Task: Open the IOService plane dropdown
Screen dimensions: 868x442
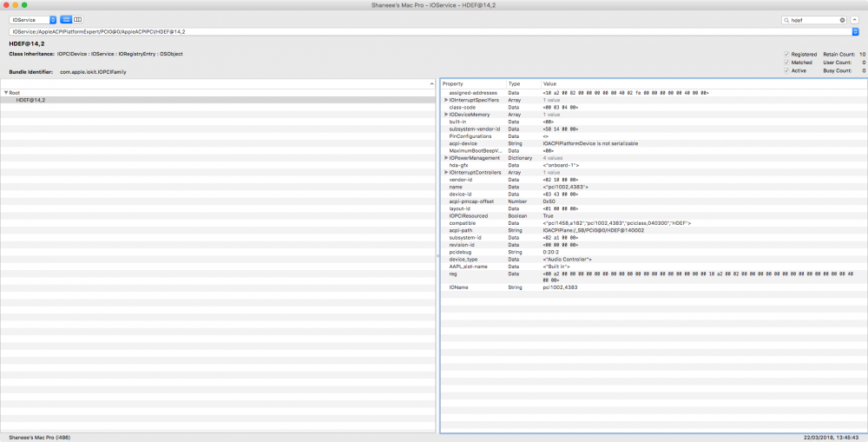Action: coord(33,20)
